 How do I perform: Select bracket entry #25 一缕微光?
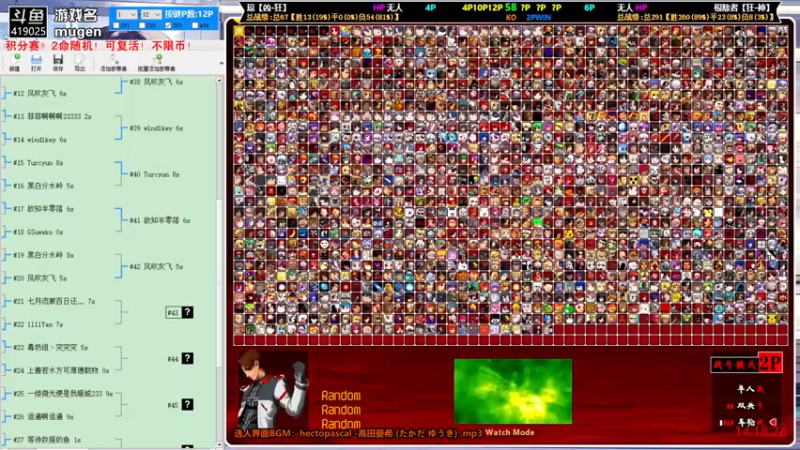coord(63,393)
